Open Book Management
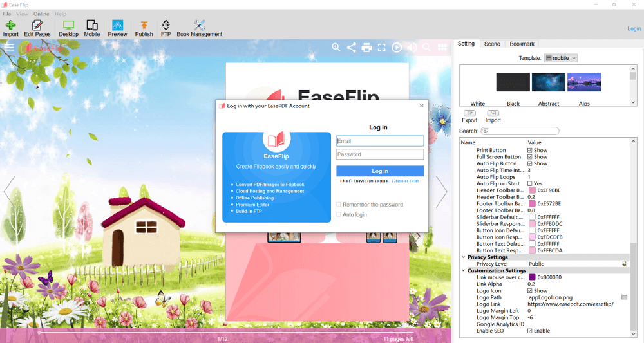This screenshot has width=644, height=343. tap(199, 28)
